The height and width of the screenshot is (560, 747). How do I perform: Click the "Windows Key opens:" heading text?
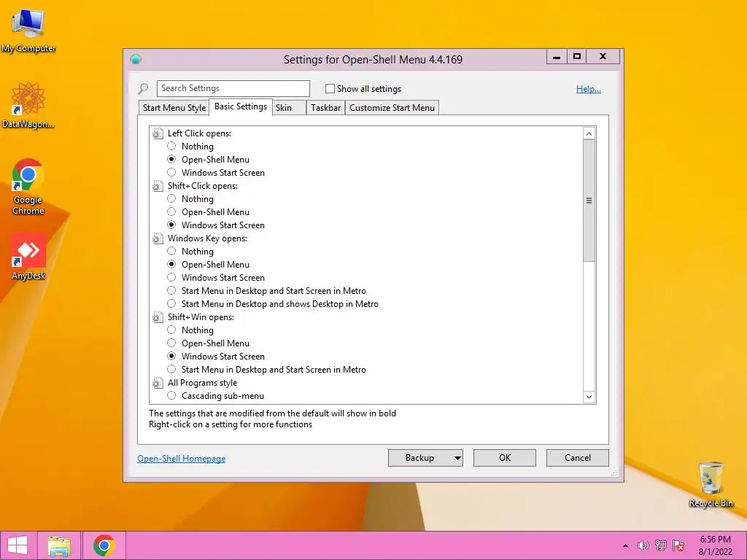point(207,238)
